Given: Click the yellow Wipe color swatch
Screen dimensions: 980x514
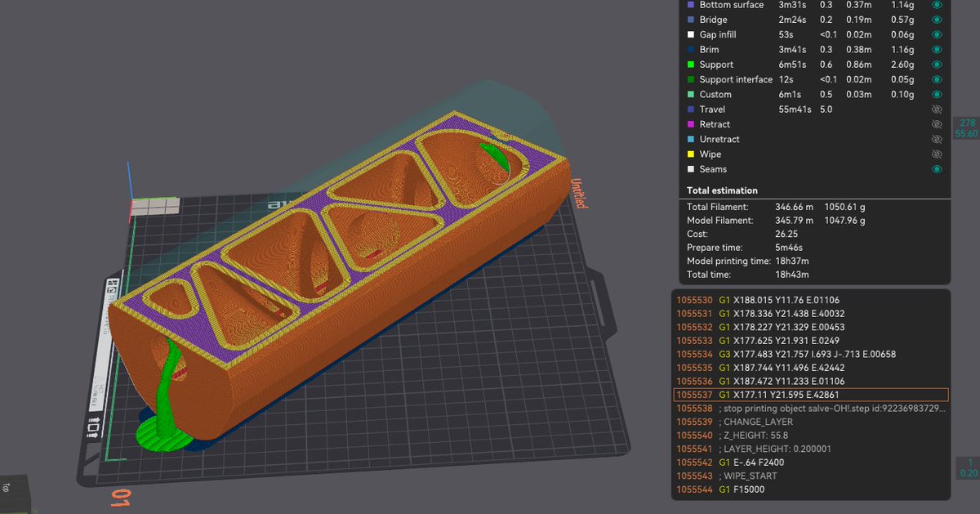Looking at the screenshot, I should point(691,154).
